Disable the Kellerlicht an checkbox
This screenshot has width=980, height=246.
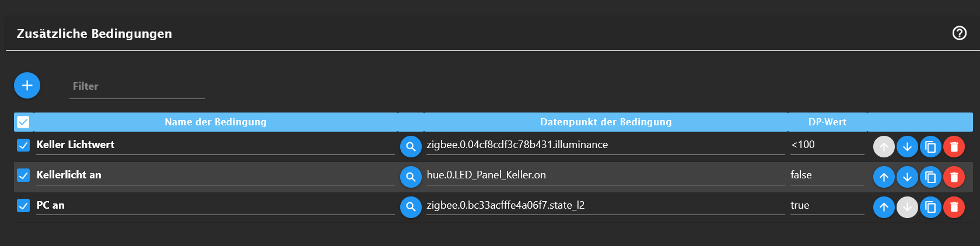coord(23,175)
